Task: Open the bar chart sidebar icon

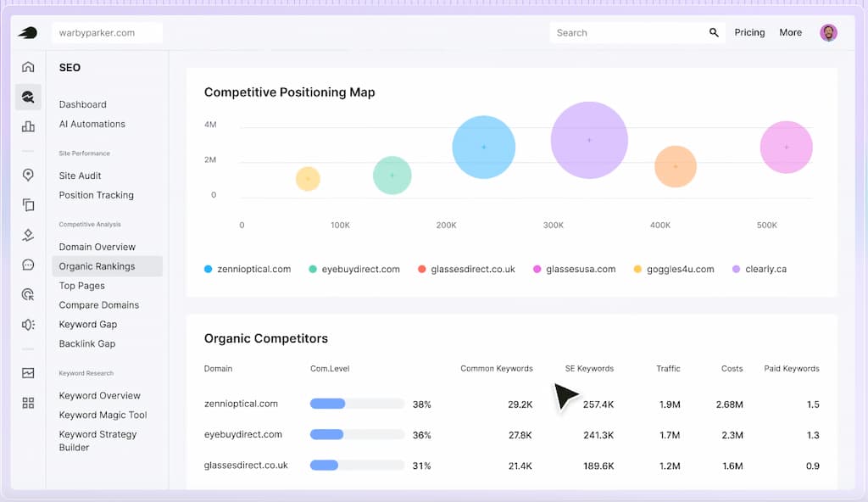Action: [x=28, y=126]
